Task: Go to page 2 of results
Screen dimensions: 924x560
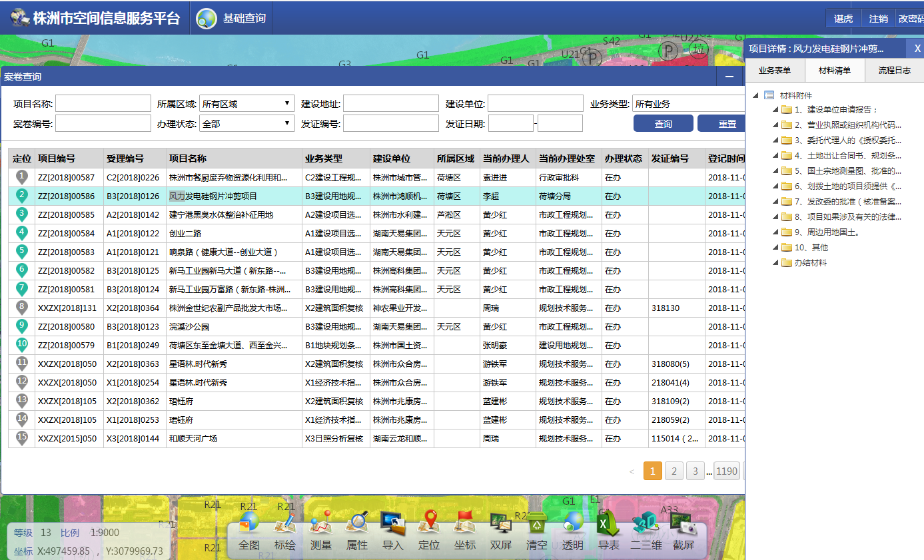Action: point(674,471)
